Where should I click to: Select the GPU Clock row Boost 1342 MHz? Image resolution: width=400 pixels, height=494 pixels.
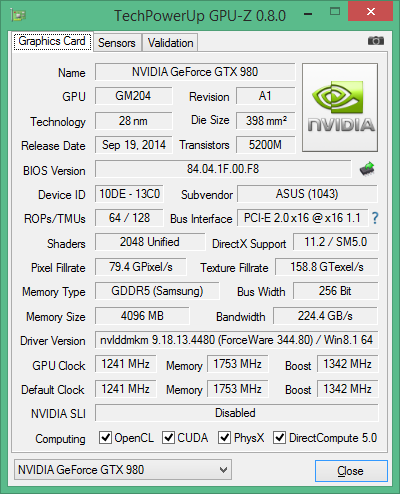[348, 364]
